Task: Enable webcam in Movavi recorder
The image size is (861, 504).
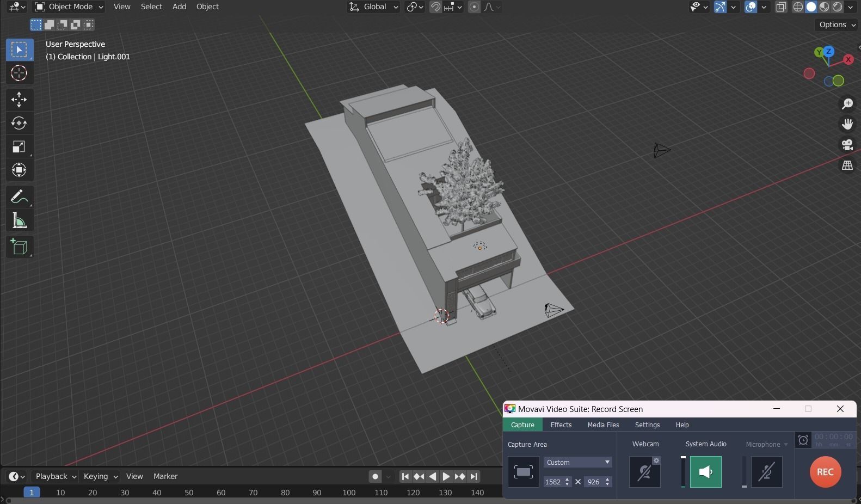Action: 645,472
